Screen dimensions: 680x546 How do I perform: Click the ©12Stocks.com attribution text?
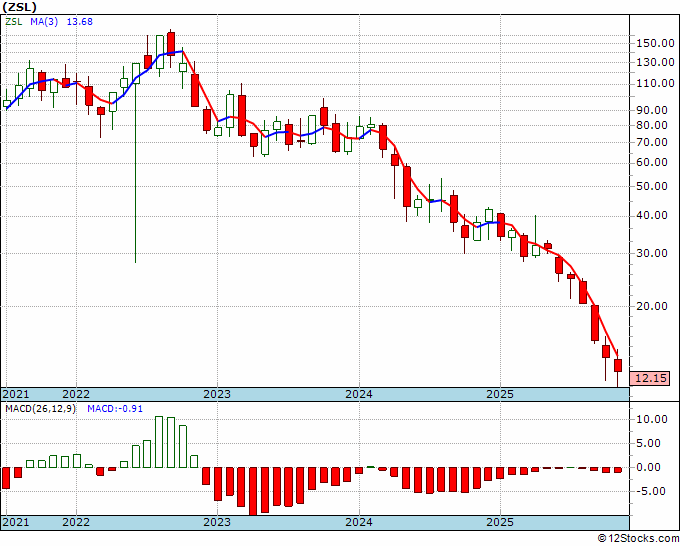pyautogui.click(x=638, y=539)
